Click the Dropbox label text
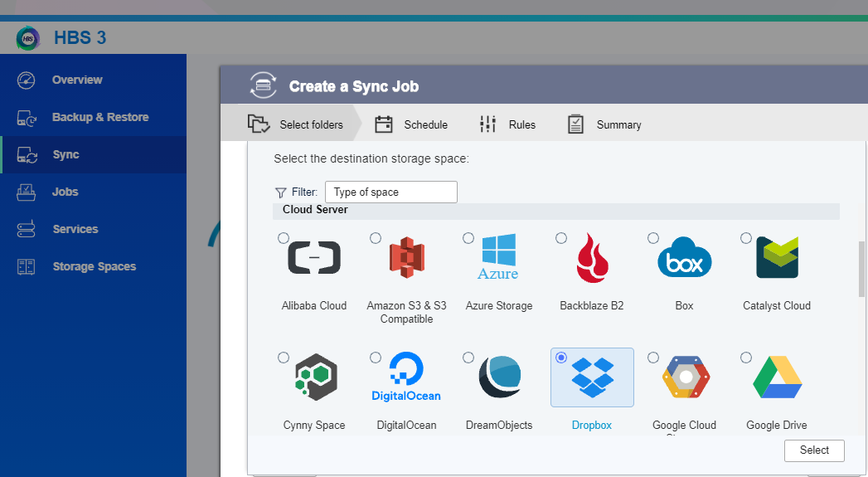 pos(592,426)
